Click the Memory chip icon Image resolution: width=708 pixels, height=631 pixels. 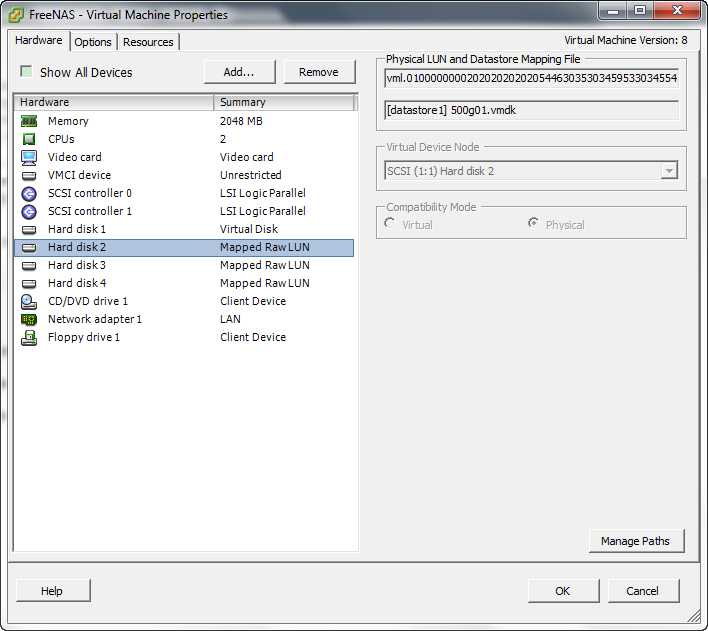pyautogui.click(x=29, y=121)
